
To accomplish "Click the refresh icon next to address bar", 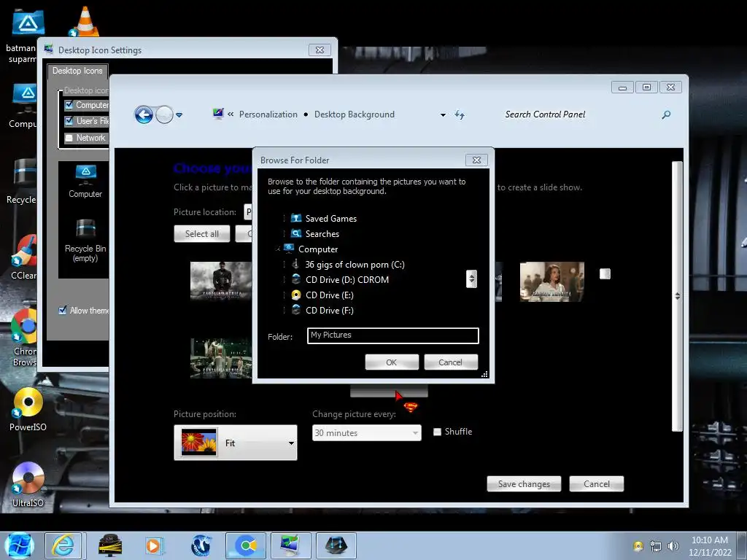I will click(x=460, y=114).
